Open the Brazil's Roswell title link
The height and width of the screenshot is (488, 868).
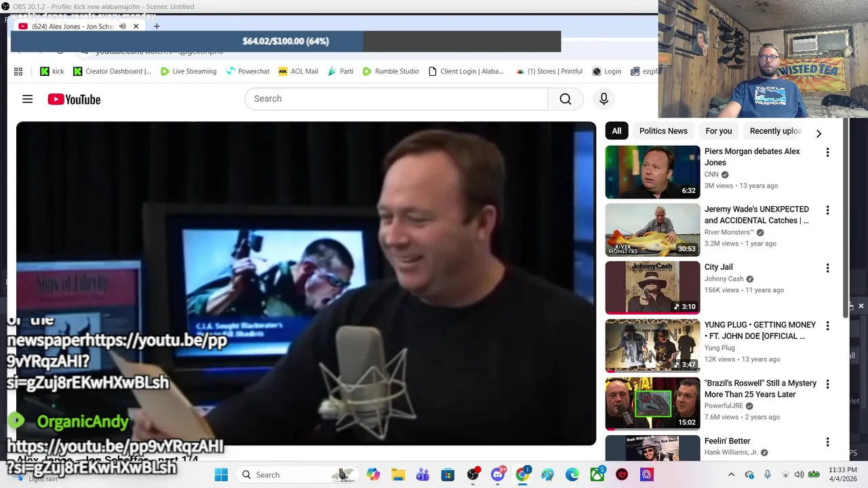pos(760,388)
